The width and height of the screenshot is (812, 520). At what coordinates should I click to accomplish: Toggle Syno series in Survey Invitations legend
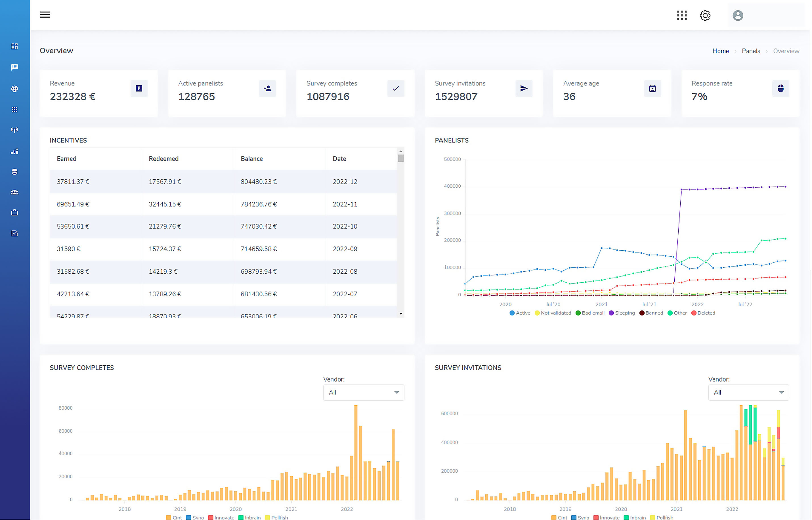581,517
